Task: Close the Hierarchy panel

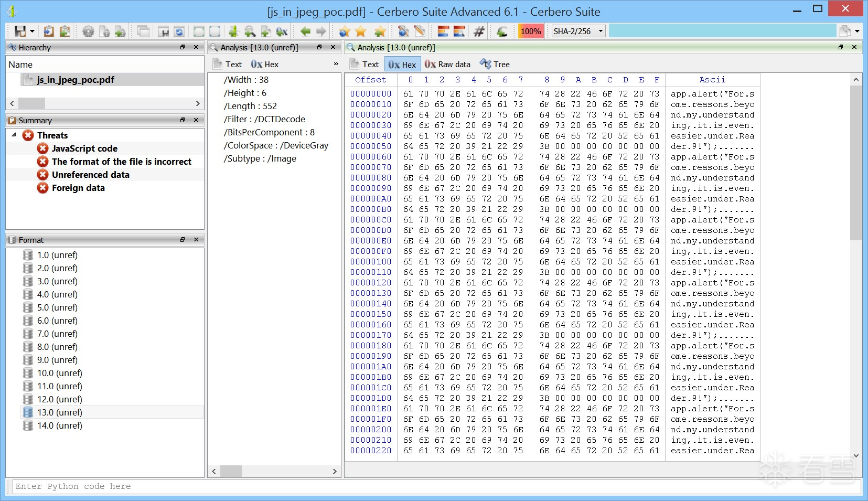Action: point(196,47)
